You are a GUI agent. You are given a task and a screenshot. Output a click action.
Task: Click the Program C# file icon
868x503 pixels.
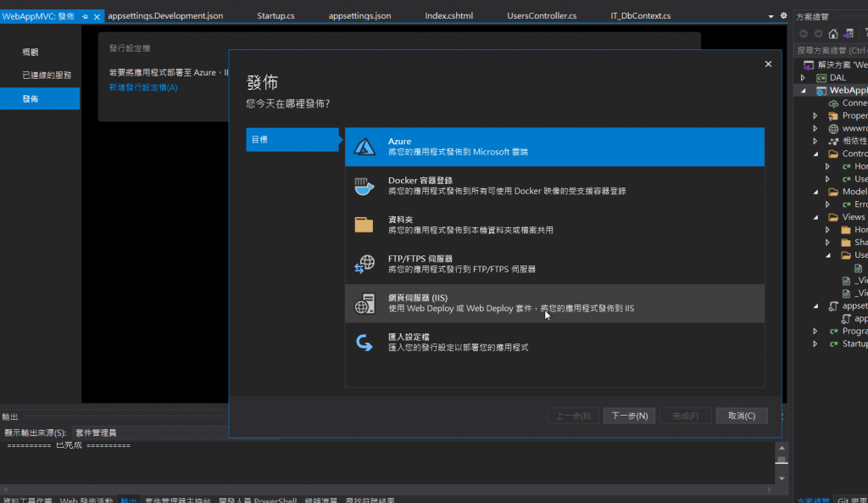(x=833, y=332)
